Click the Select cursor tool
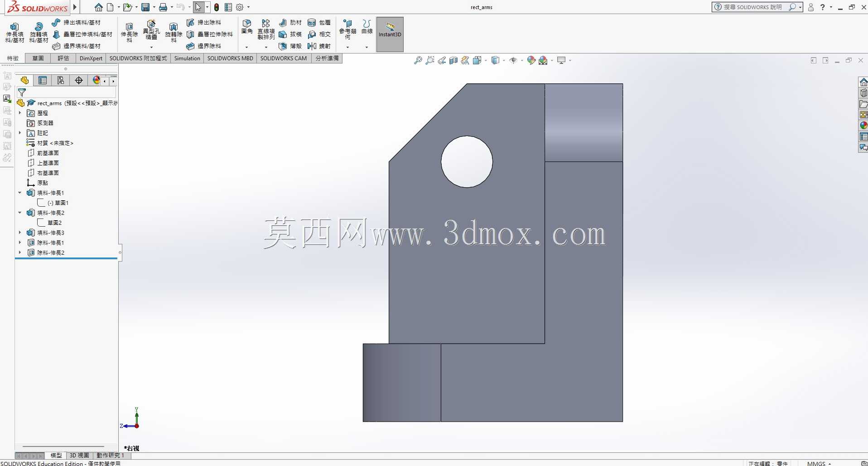This screenshot has width=868, height=466. pos(198,7)
